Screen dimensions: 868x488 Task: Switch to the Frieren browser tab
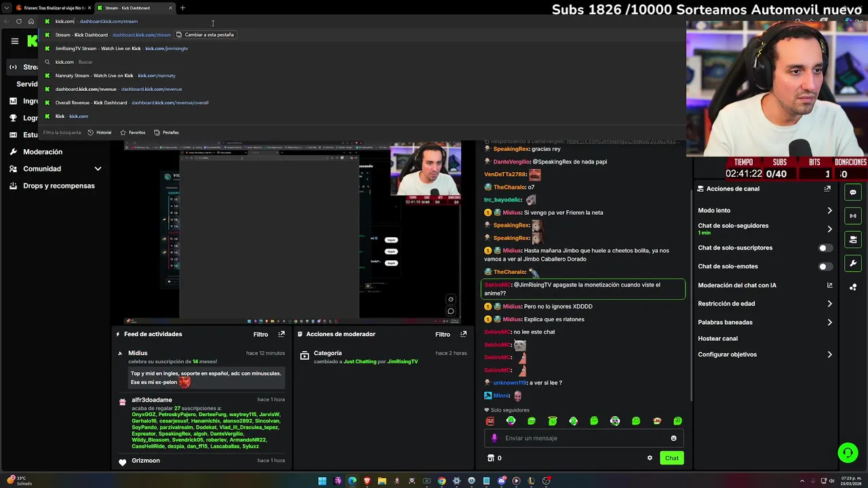coord(52,8)
